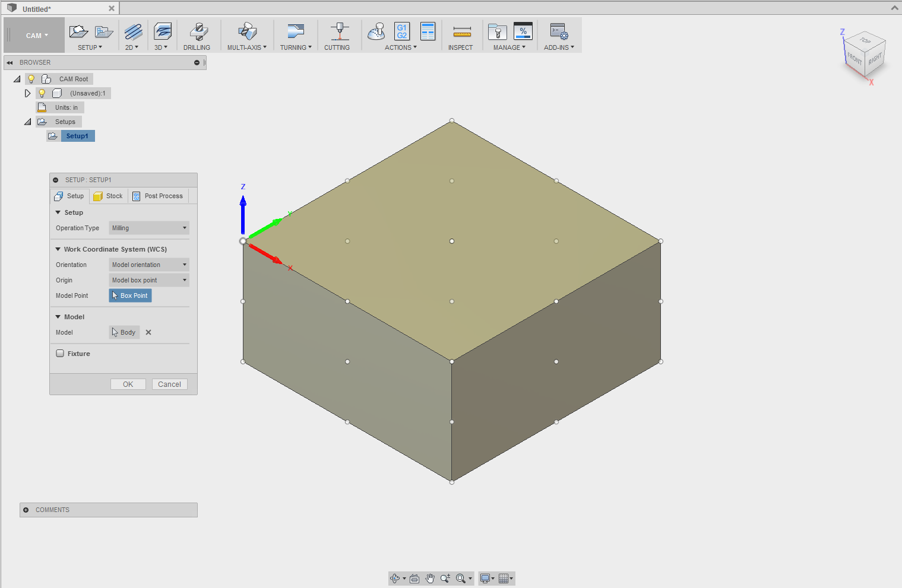Viewport: 902px width, 588px height.
Task: Click the OK button in Setup dialog
Action: point(128,384)
